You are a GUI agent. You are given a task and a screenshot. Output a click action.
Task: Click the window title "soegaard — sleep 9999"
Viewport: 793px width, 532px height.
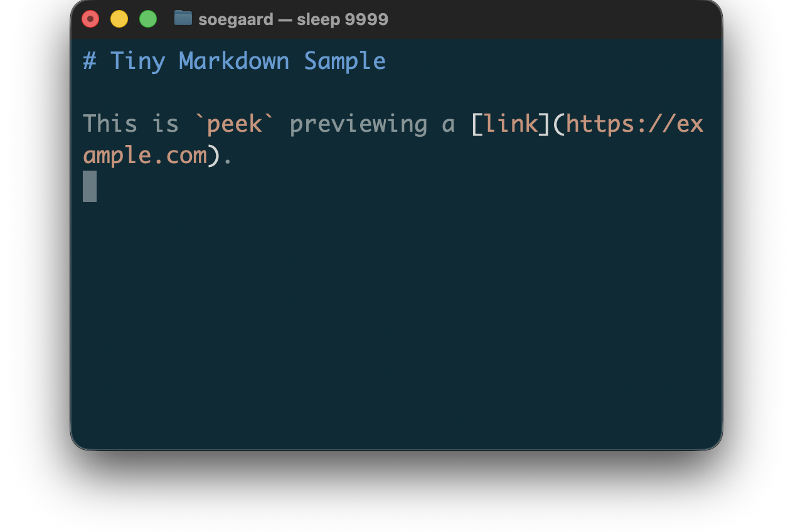tap(293, 19)
